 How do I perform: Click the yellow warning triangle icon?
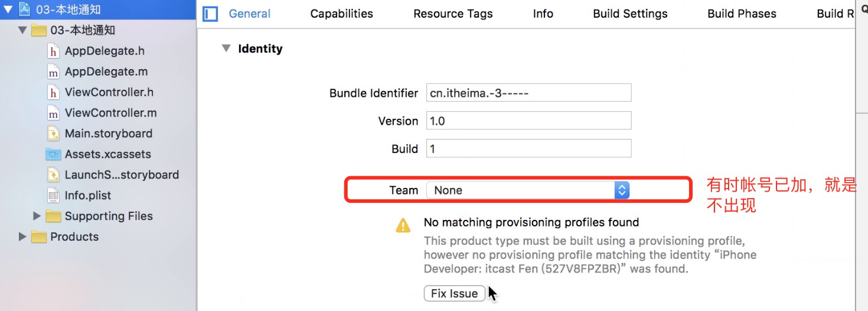click(x=403, y=225)
